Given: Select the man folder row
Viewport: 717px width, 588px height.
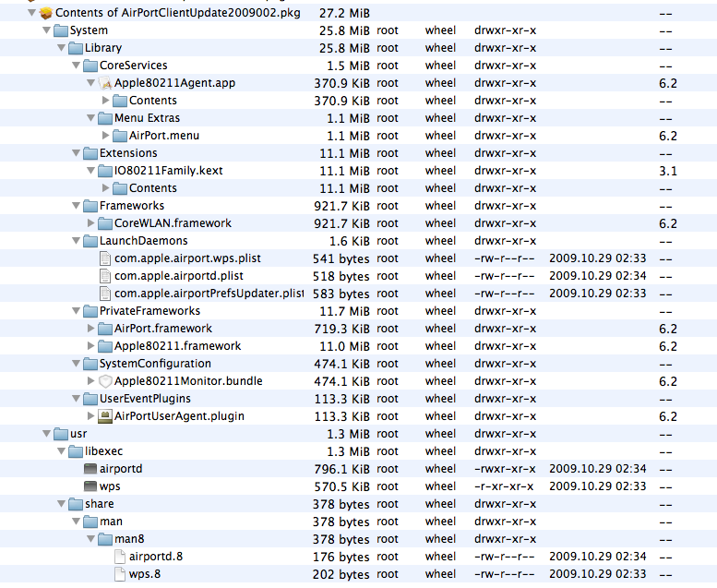Looking at the screenshot, I should [358, 522].
